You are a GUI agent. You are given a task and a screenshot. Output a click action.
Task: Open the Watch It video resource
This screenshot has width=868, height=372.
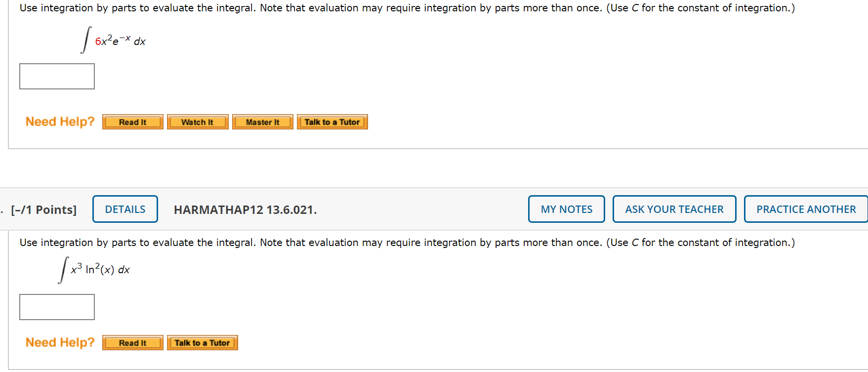[197, 122]
